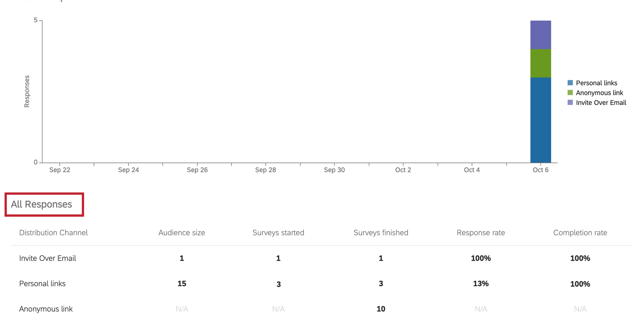This screenshot has height=322, width=644.
Task: Select the Personal links table row label
Action: 42,284
